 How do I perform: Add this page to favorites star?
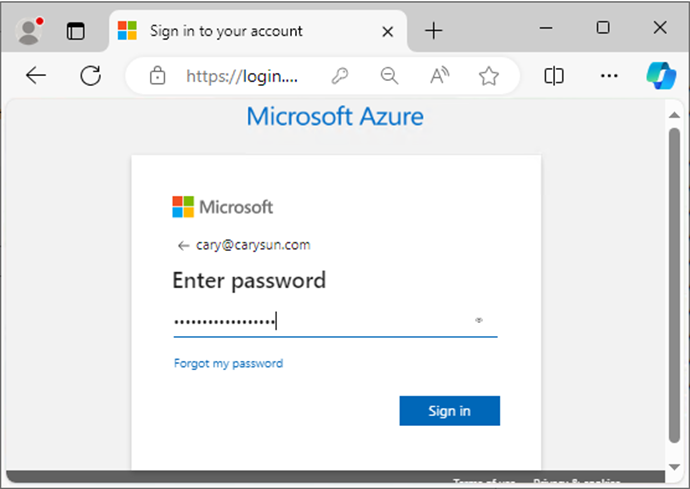pos(488,76)
